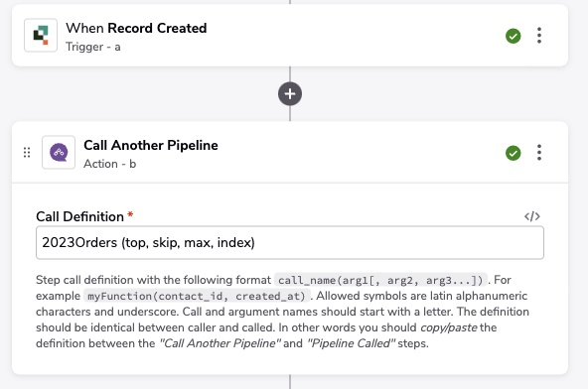Focus the Call Definition input field

tap(290, 242)
